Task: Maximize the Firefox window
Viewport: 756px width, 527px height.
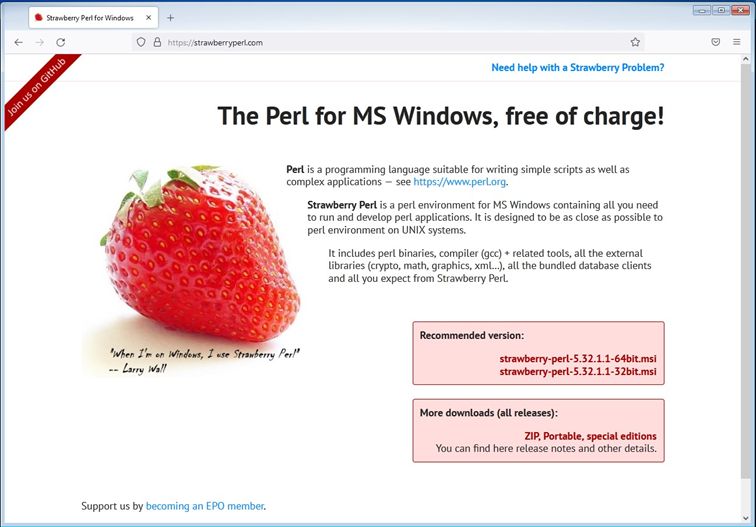Action: pyautogui.click(x=721, y=10)
